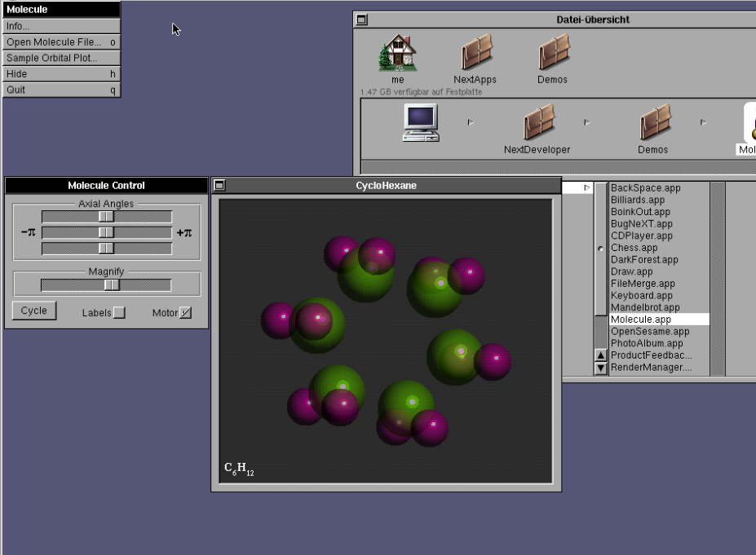Click the 'me' house icon
The image size is (756, 555).
(397, 53)
